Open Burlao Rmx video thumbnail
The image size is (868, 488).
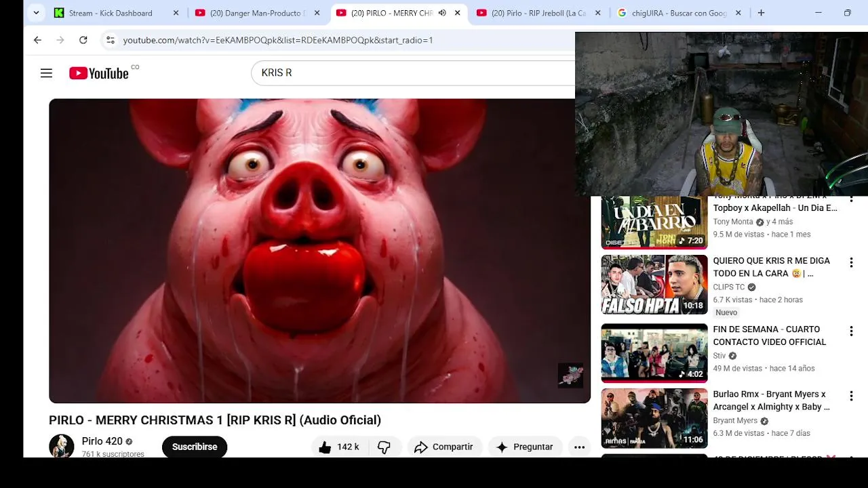(x=654, y=418)
